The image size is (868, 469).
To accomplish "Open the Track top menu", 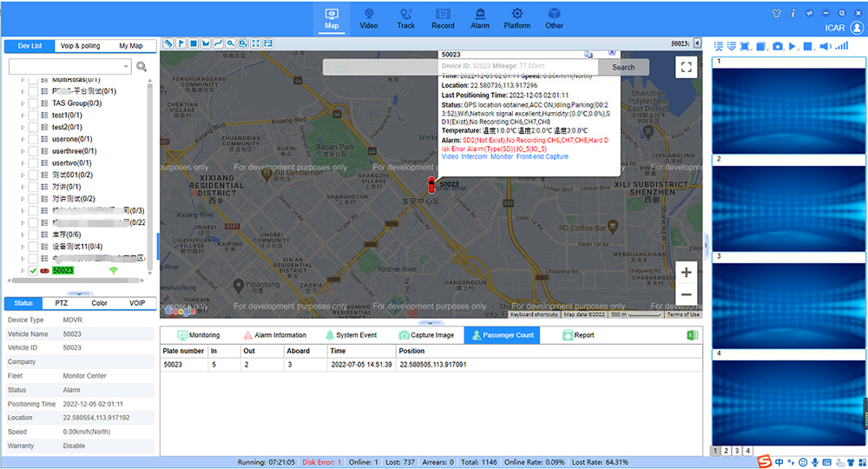I will click(405, 19).
